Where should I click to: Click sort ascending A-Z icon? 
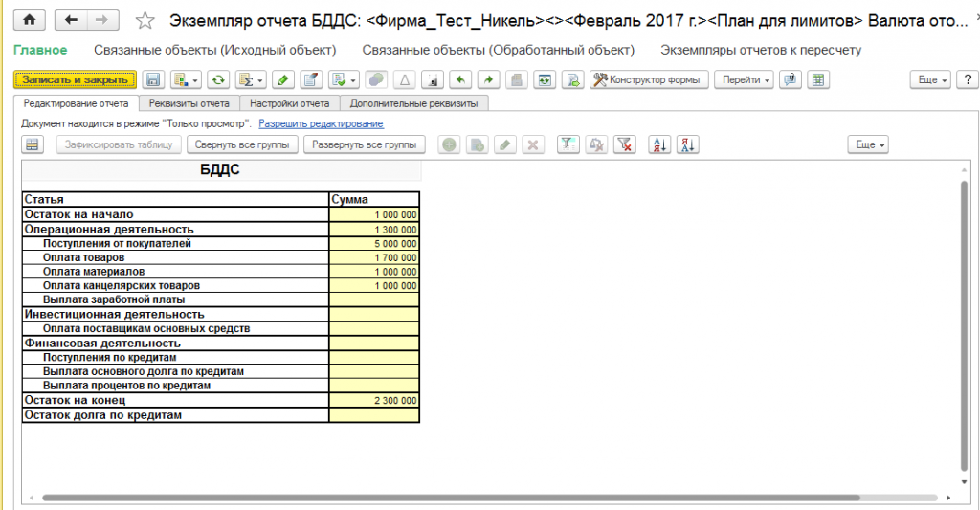click(x=659, y=144)
